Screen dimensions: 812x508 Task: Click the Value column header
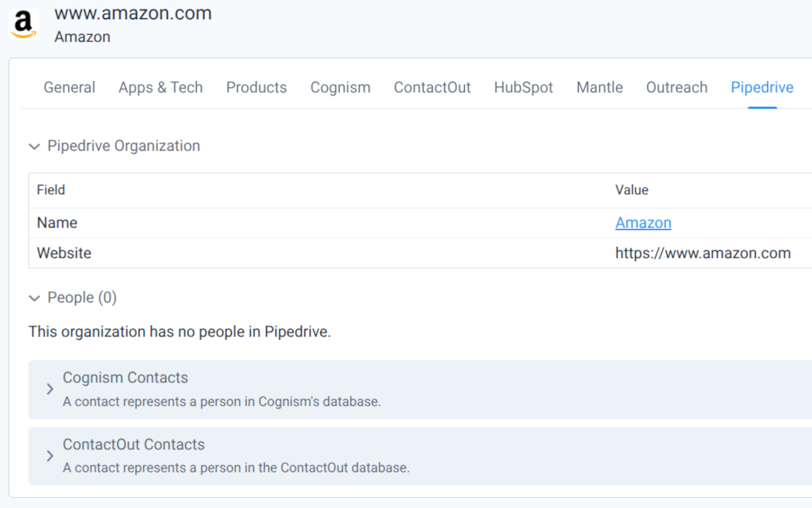point(631,190)
